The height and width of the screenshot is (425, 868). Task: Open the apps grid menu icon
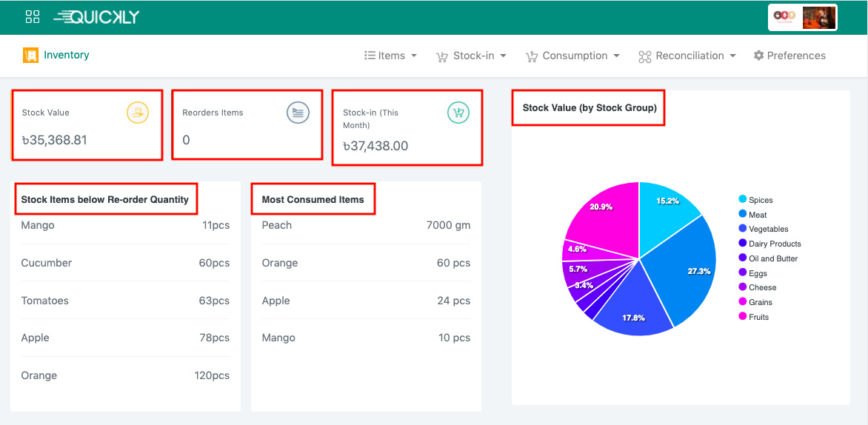(33, 17)
